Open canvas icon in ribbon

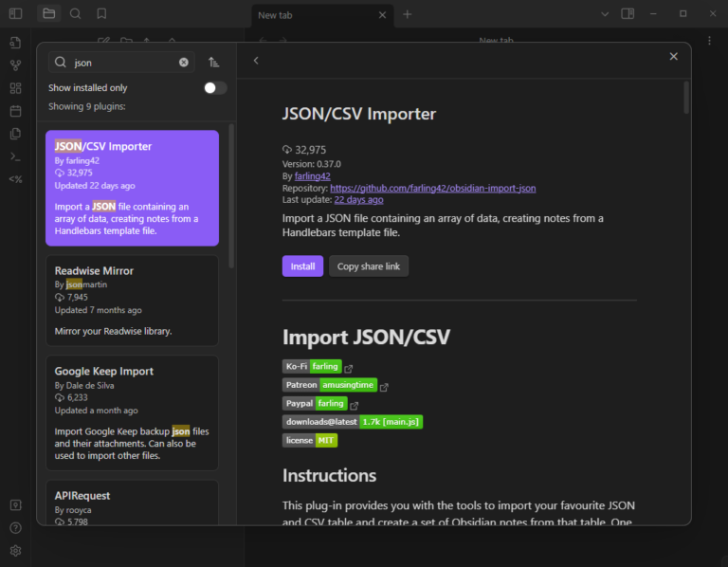[x=15, y=88]
